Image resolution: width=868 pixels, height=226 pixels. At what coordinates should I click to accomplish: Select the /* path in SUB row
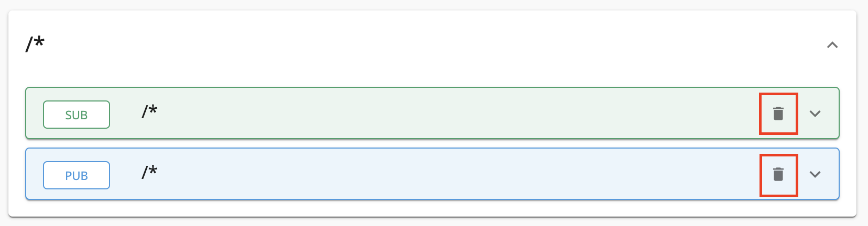[149, 111]
